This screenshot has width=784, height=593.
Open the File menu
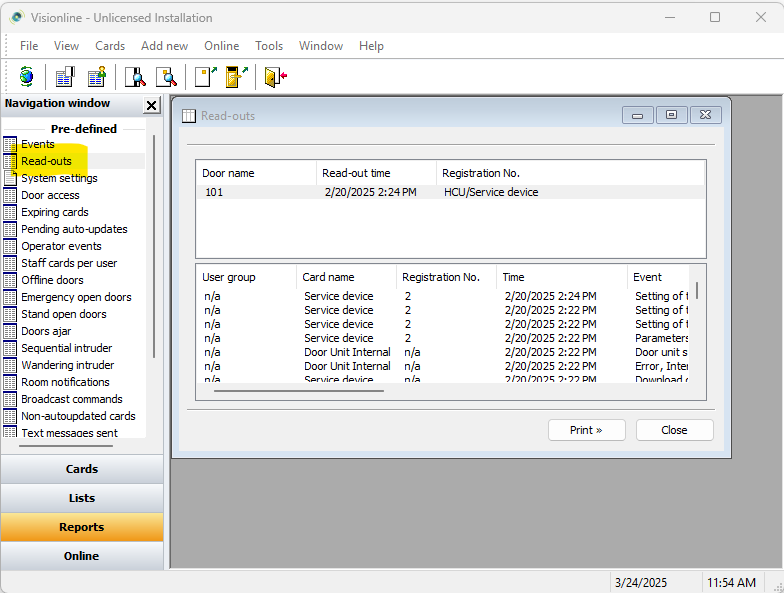tap(29, 46)
